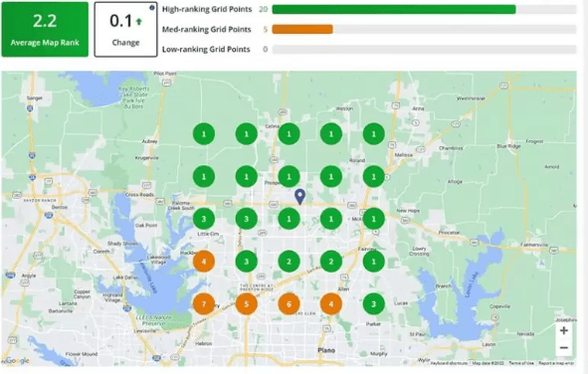
Task: Select the orange grid point ranked 7
Action: (204, 304)
